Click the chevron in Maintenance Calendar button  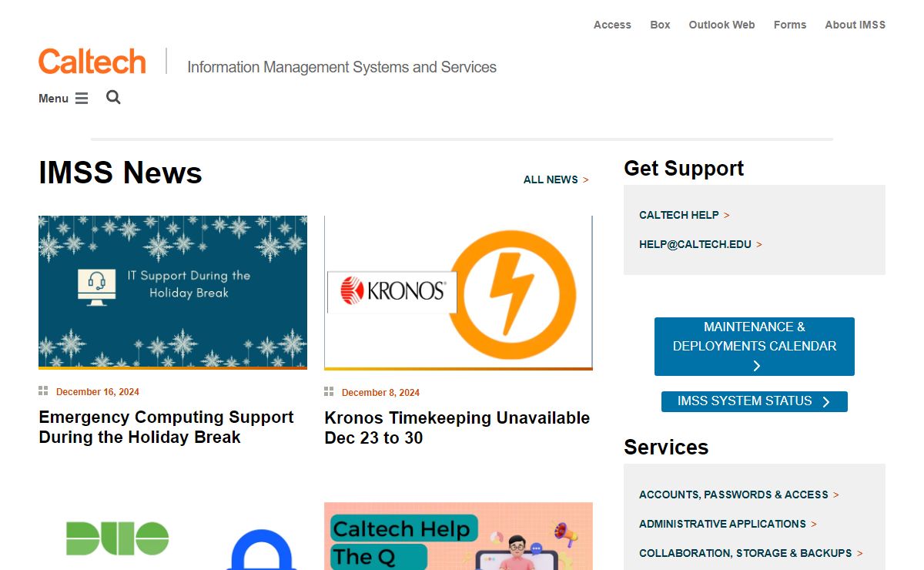tap(756, 366)
